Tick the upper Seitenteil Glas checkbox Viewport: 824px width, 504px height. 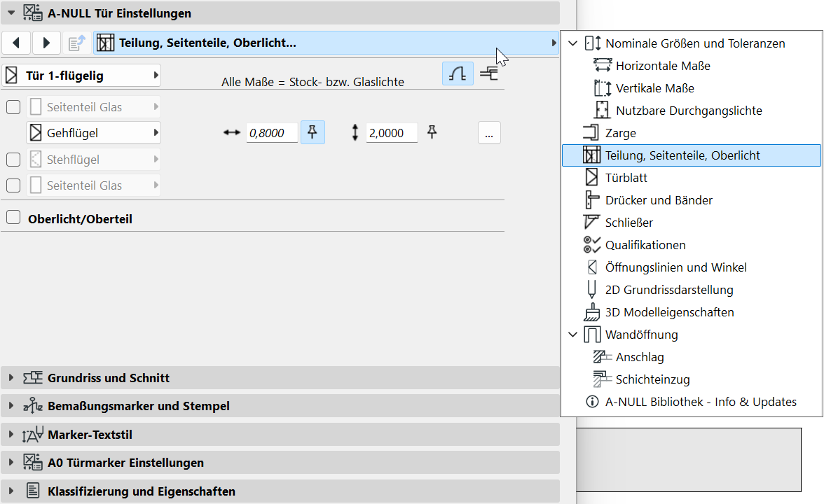coord(13,107)
